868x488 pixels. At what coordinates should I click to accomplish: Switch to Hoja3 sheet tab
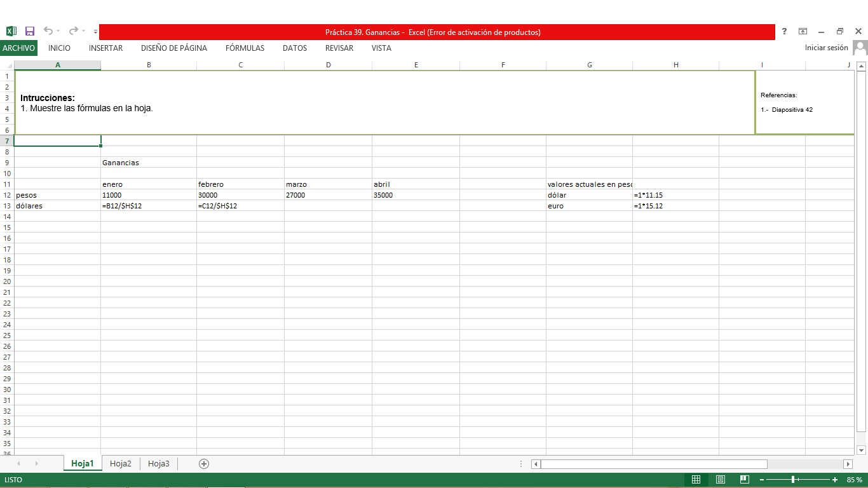[159, 464]
